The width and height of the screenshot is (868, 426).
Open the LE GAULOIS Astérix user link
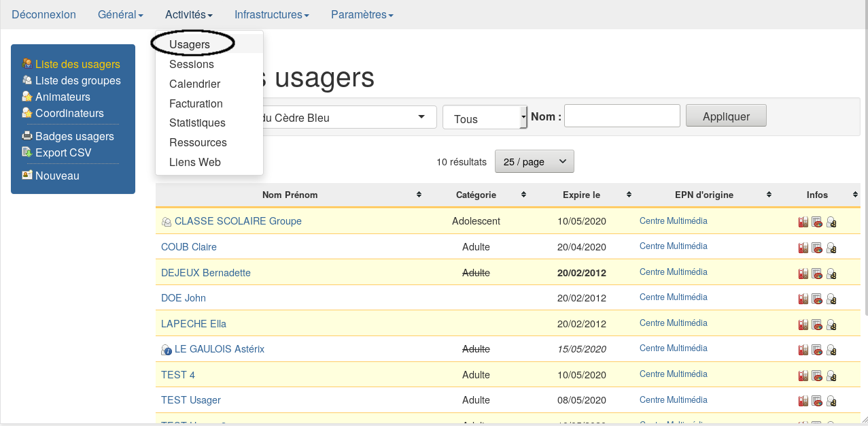click(x=219, y=349)
